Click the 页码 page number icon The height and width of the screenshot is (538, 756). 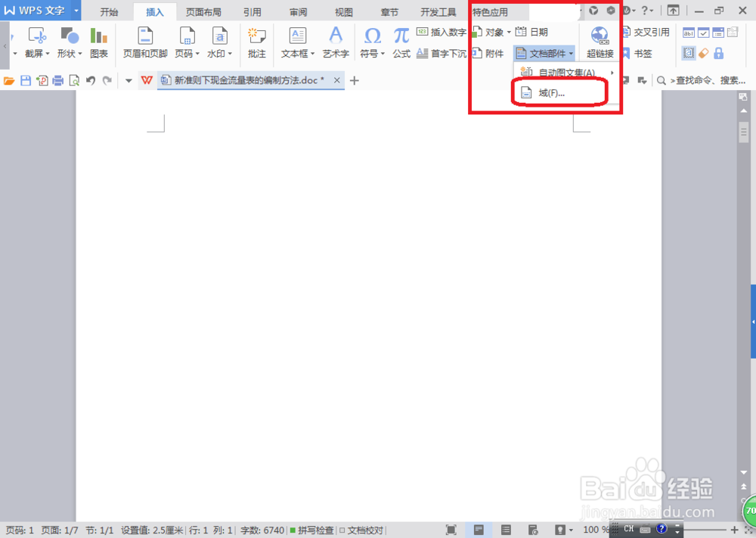tap(187, 36)
